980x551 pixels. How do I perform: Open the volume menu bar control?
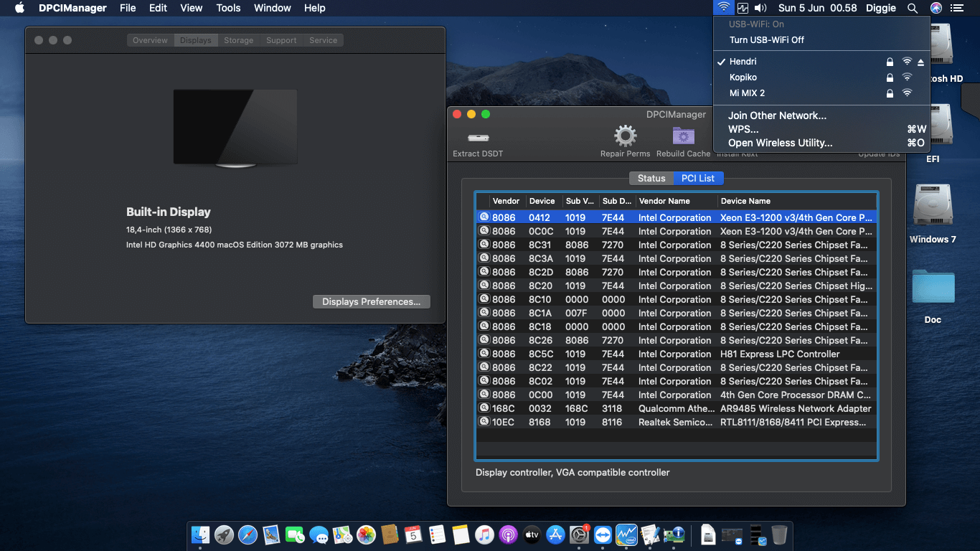pyautogui.click(x=760, y=8)
